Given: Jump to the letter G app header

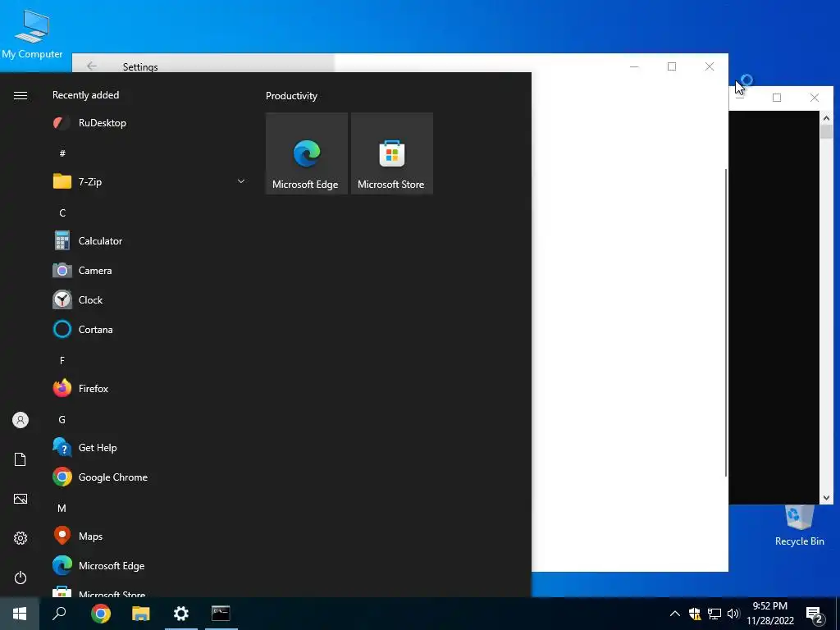Looking at the screenshot, I should coord(62,419).
